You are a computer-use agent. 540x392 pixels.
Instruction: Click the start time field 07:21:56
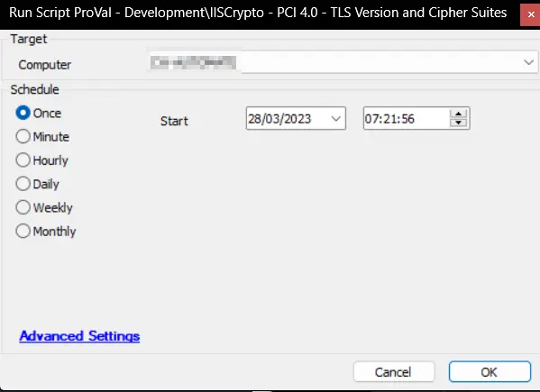pyautogui.click(x=407, y=119)
